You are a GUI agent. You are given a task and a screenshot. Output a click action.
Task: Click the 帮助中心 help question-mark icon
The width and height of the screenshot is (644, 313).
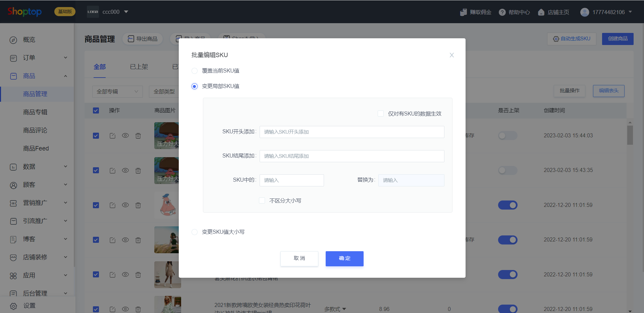pos(502,12)
